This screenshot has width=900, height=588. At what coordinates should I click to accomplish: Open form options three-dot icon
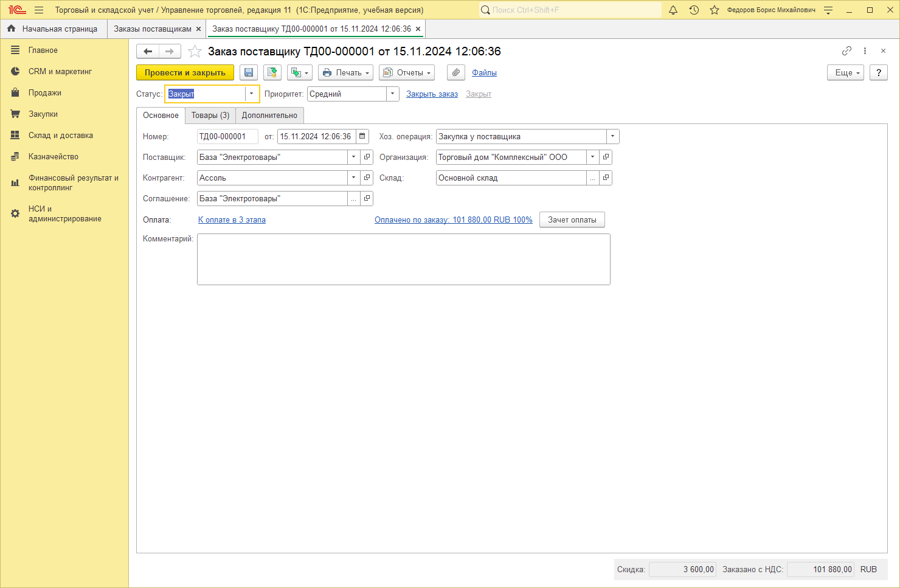[865, 51]
